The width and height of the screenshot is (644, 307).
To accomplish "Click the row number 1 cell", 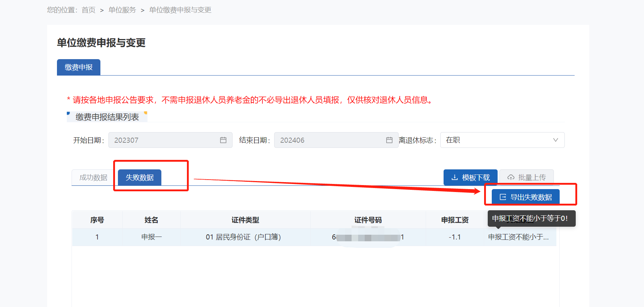I will tap(97, 237).
